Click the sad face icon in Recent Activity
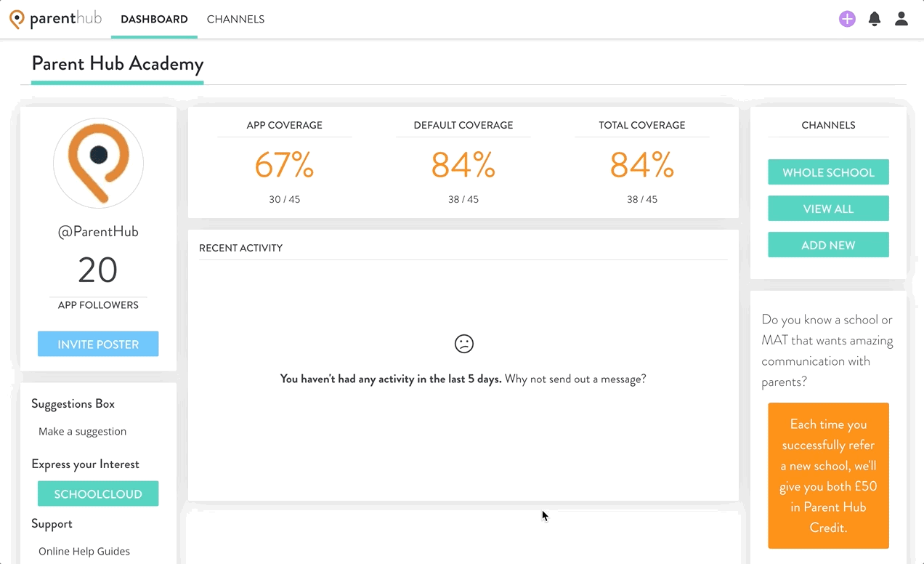 tap(464, 344)
